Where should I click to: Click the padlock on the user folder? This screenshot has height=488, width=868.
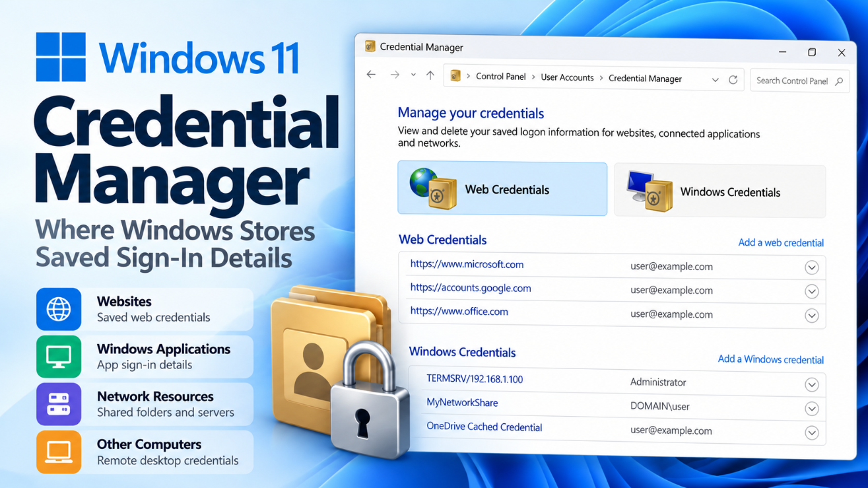coord(370,401)
